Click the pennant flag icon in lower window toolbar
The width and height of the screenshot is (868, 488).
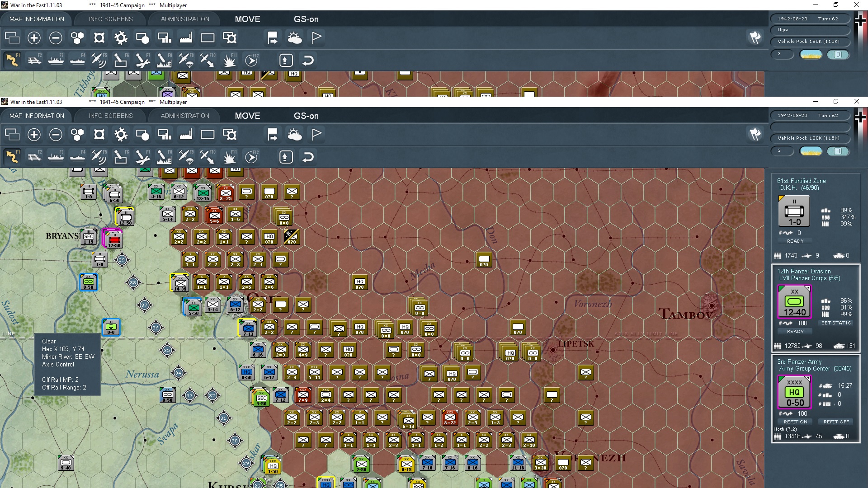click(x=316, y=135)
